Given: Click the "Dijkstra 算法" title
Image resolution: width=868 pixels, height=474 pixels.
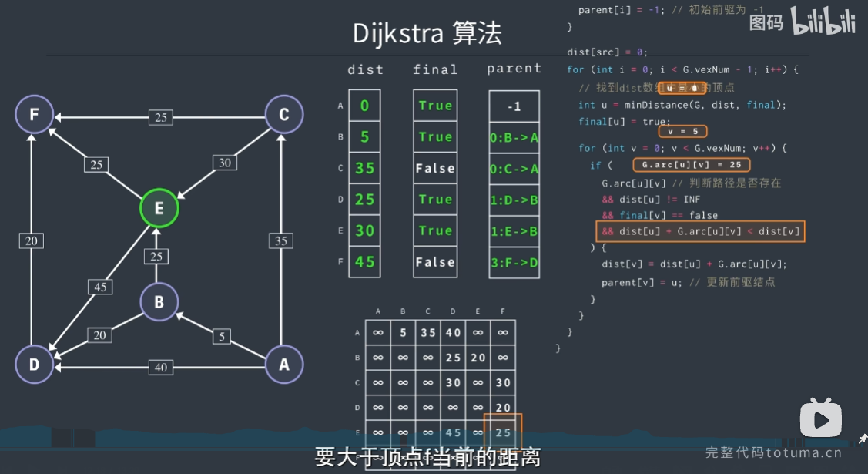Looking at the screenshot, I should [427, 33].
